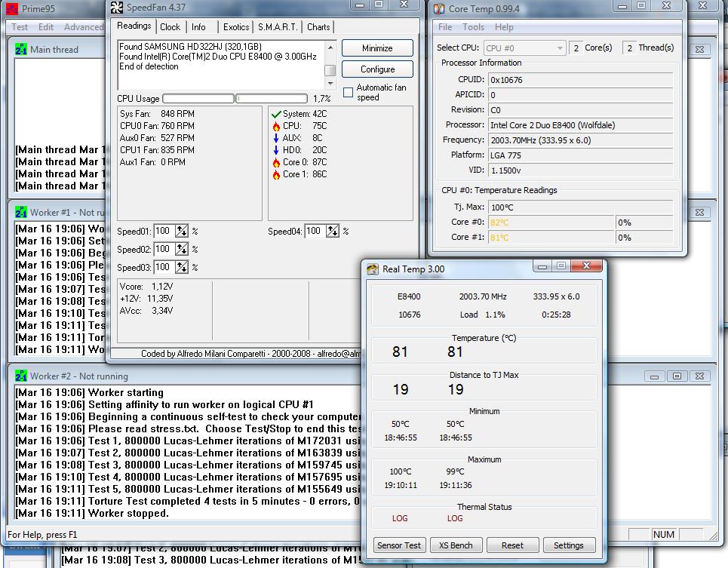
Task: Open the Exotics tab in SpeedFan
Action: 236,27
